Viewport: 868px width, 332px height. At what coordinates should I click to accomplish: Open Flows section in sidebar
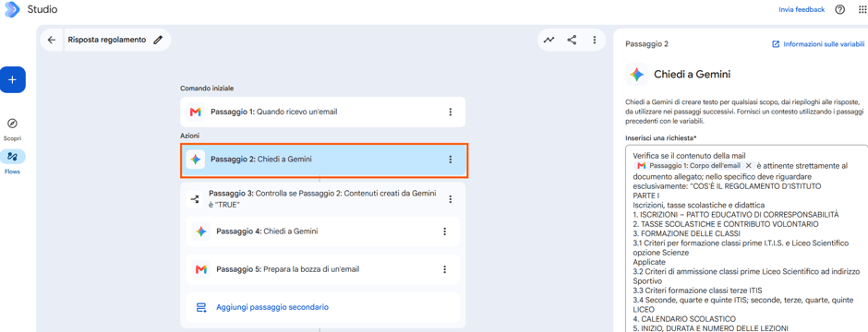tap(12, 157)
